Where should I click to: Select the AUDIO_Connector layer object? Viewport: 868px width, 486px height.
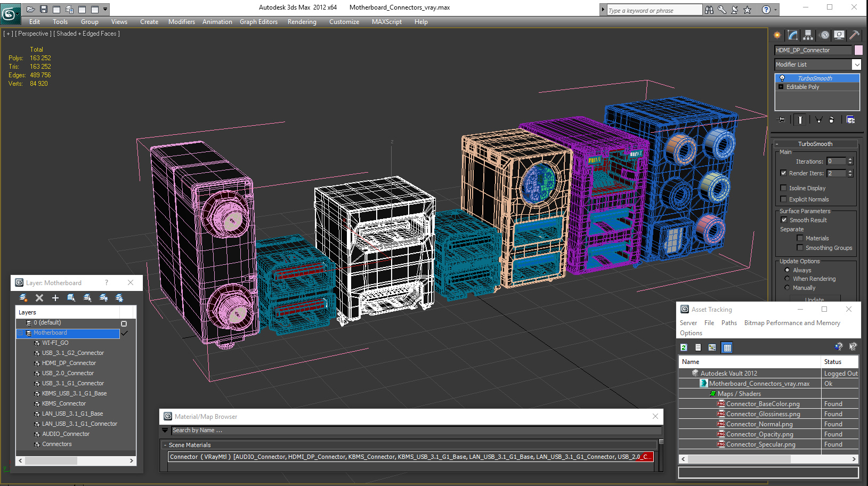[x=66, y=434]
